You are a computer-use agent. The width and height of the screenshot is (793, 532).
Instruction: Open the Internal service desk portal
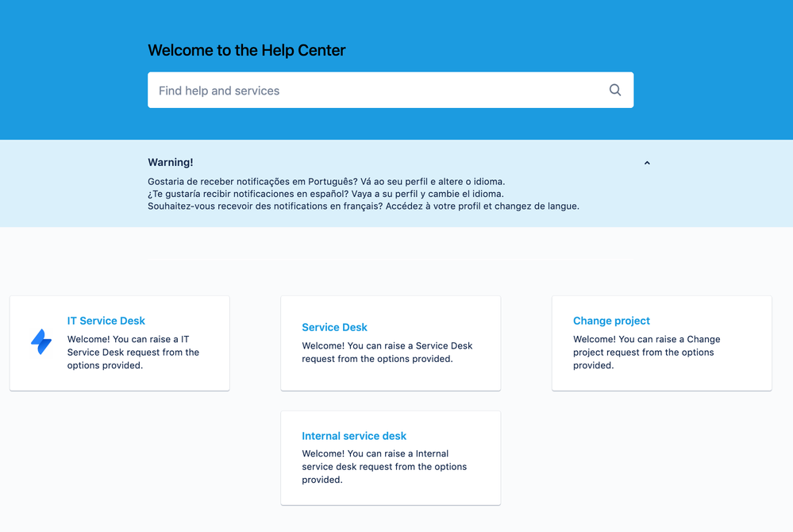pyautogui.click(x=354, y=435)
